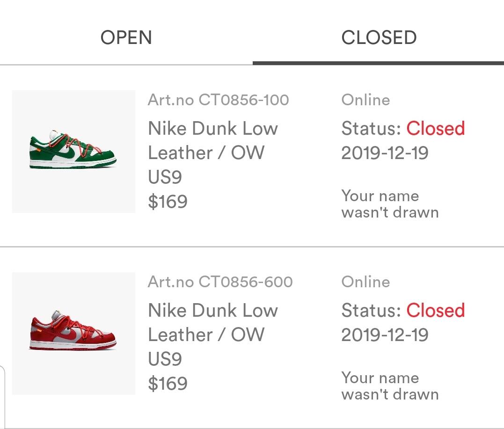Tap the Online label for the red shoe
This screenshot has height=429, width=504.
coord(365,282)
